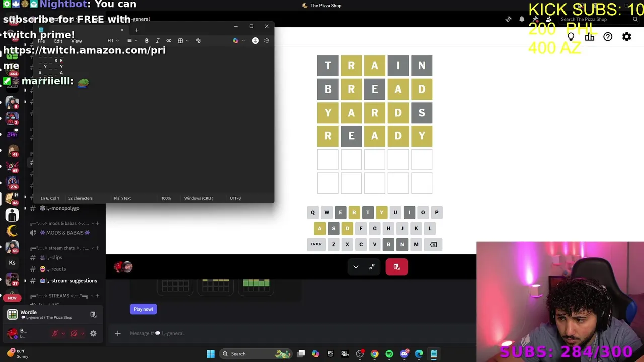
Task: Clear formatting icon in Notepad toolbar
Action: 198,41
